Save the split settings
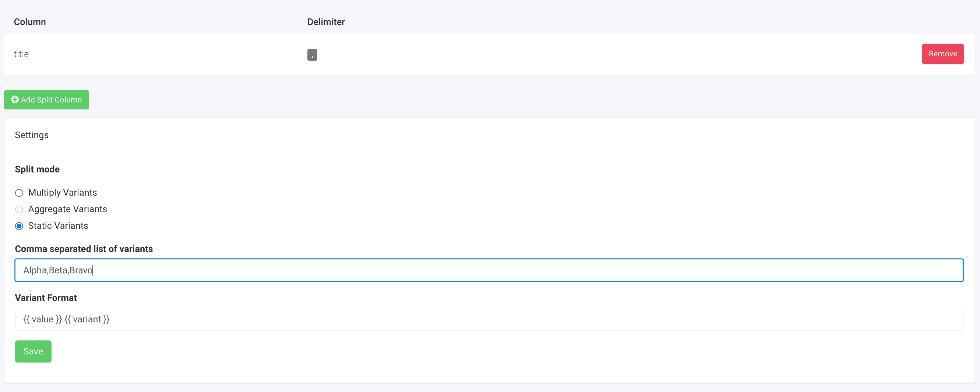 coord(33,351)
